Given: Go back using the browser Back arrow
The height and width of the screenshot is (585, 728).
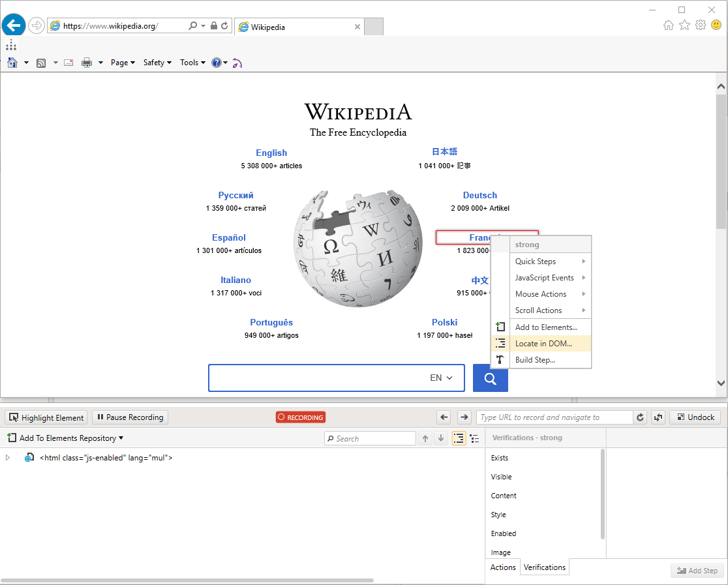Looking at the screenshot, I should [x=14, y=25].
